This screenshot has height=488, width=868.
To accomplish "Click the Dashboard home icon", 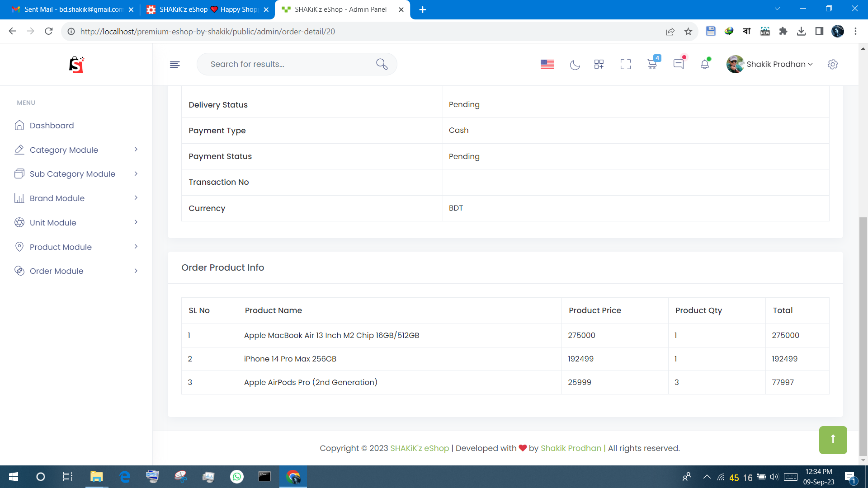I will point(19,125).
